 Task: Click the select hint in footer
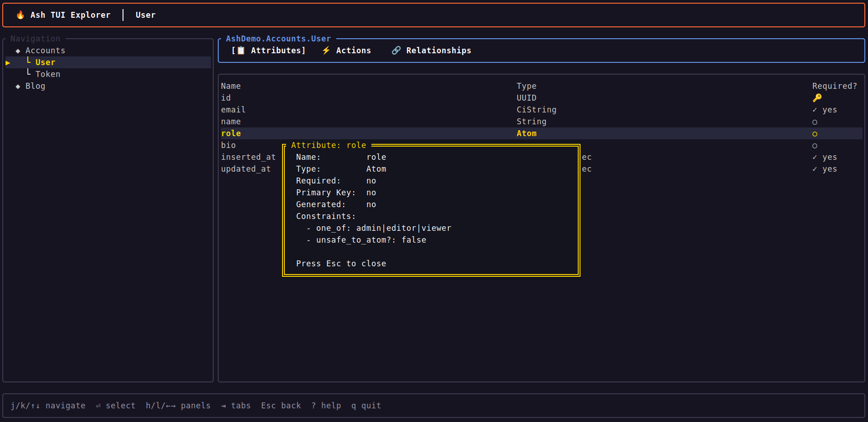(x=115, y=406)
